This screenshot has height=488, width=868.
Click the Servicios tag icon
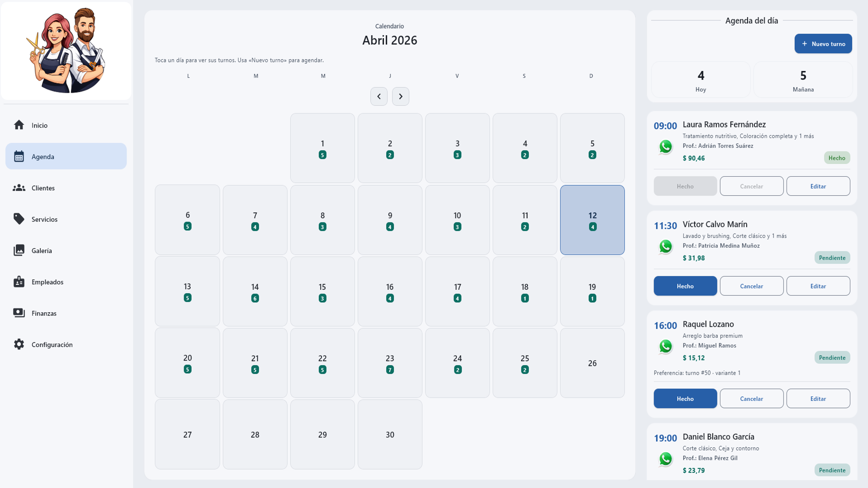19,219
